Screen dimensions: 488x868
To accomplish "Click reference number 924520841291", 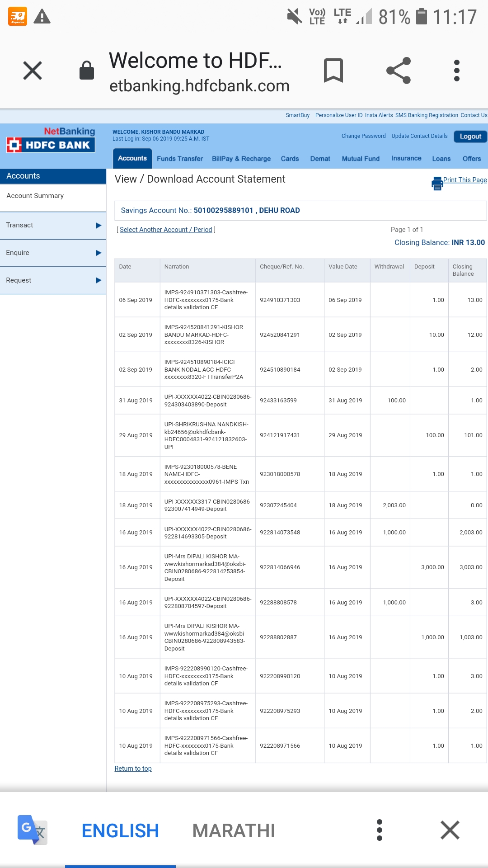I will (x=280, y=335).
